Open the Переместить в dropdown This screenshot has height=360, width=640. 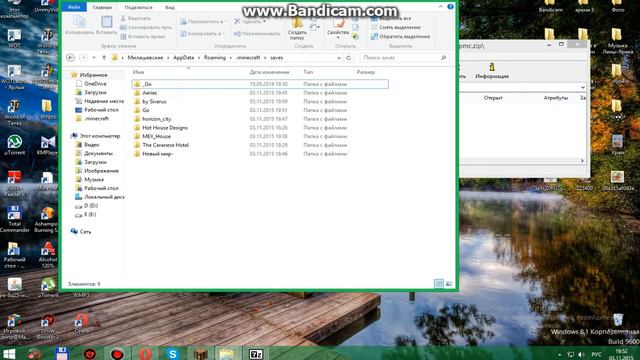[203, 22]
